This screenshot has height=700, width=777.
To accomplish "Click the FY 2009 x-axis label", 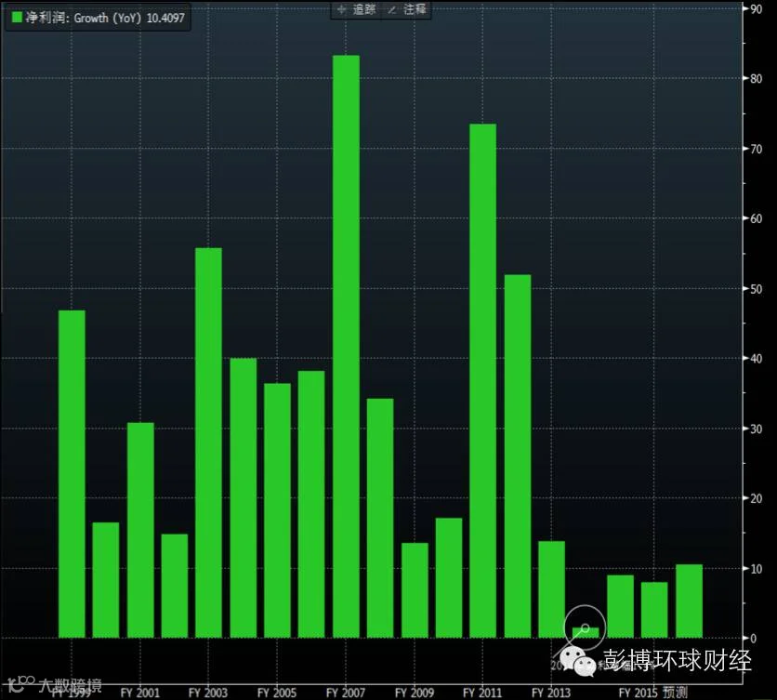I will [x=415, y=692].
